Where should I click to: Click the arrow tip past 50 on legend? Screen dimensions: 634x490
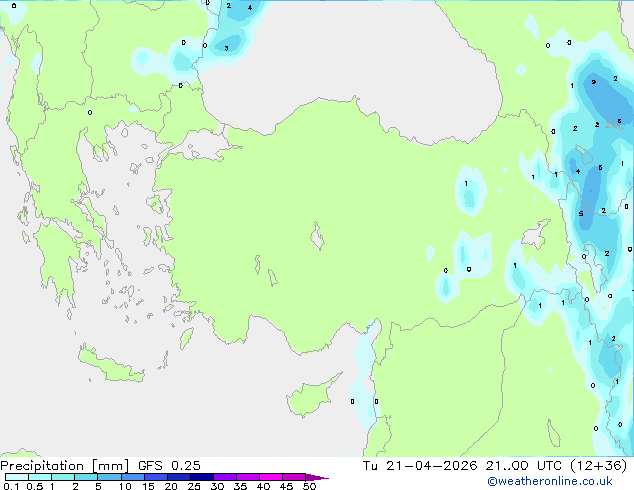(317, 477)
